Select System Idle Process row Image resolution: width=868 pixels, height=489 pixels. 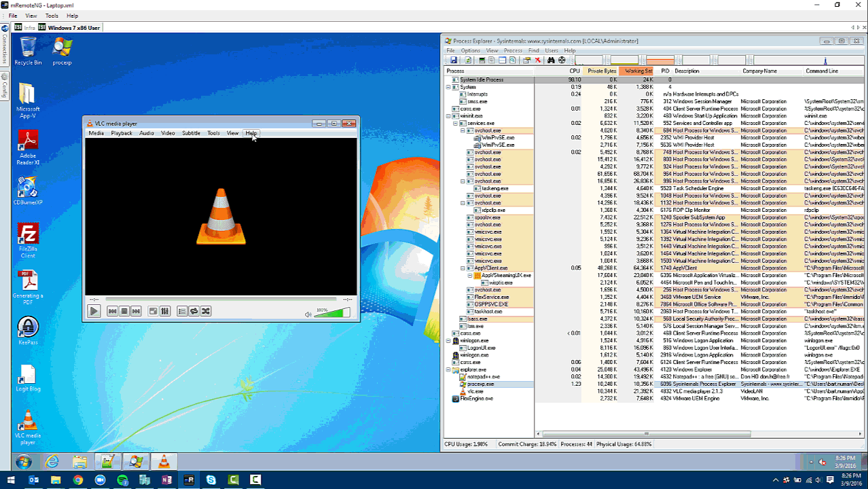pyautogui.click(x=655, y=79)
